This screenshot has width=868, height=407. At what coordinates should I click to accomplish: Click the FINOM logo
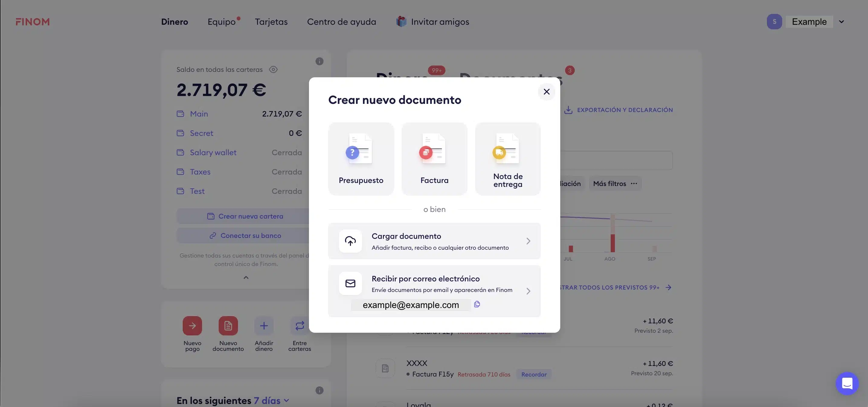33,22
